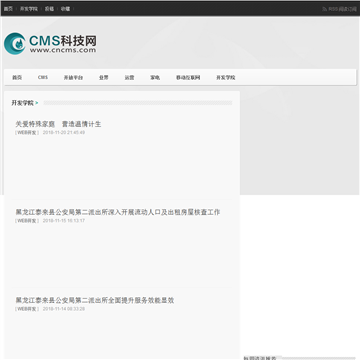Go to 首页 in top dark bar
This screenshot has height=360, width=360.
tap(8, 9)
